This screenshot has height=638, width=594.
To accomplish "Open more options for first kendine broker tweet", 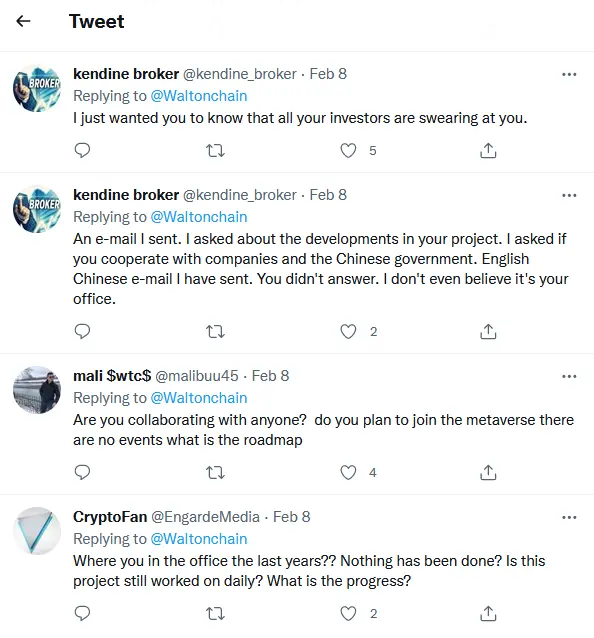I will [569, 74].
